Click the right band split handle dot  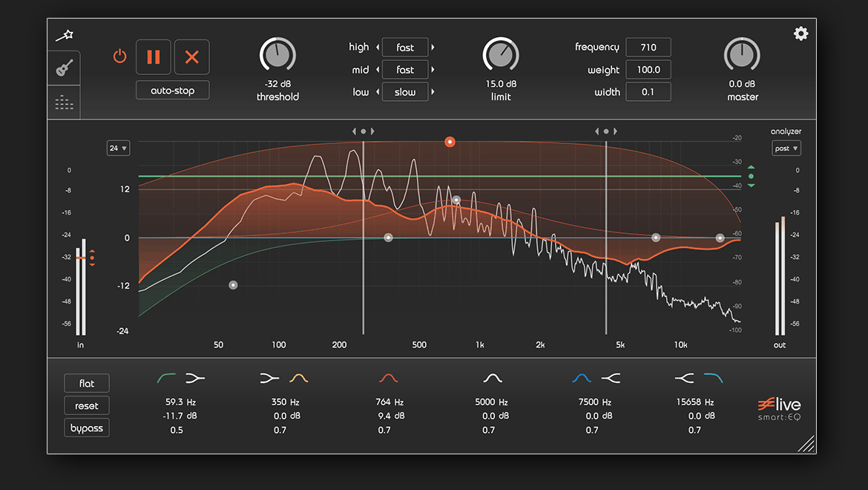click(605, 131)
